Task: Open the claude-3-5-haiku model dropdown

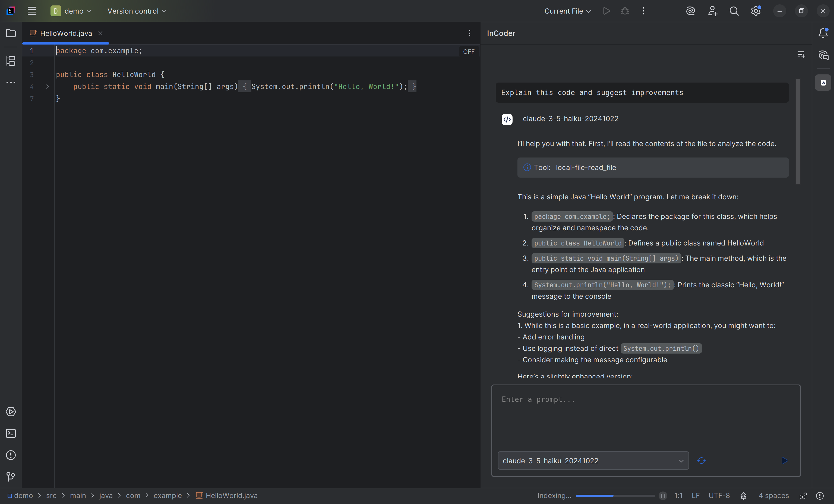Action: (593, 461)
